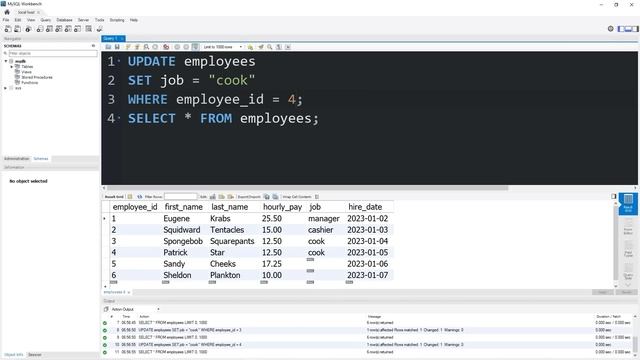Click the Filter objects field in the Navigator

pos(53,53)
